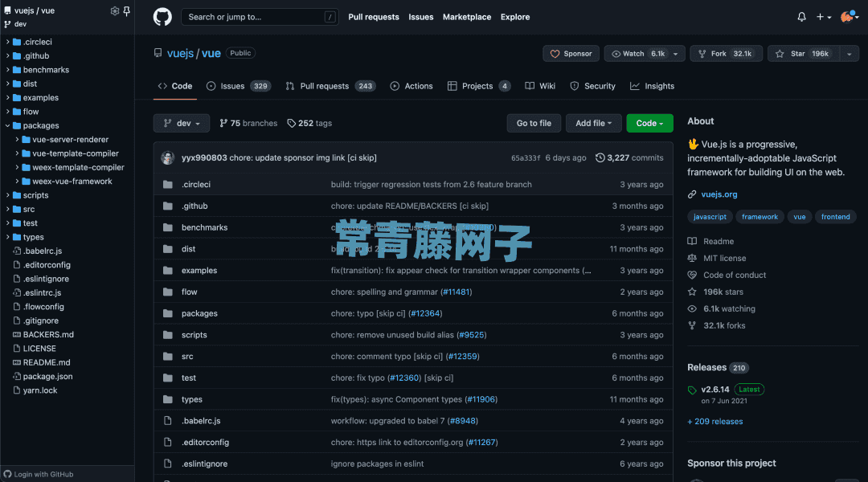This screenshot has height=482, width=868.
Task: Open the green Code dropdown
Action: click(x=650, y=124)
